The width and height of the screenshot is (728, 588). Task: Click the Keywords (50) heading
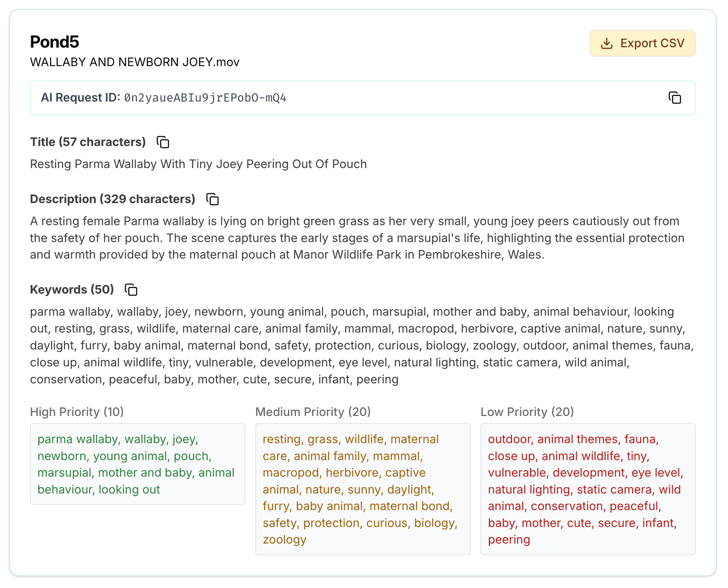click(72, 290)
